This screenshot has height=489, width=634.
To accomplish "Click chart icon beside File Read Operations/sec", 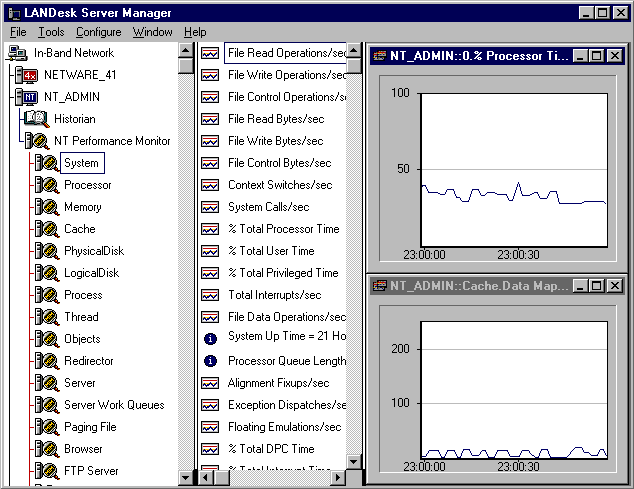I will 210,53.
